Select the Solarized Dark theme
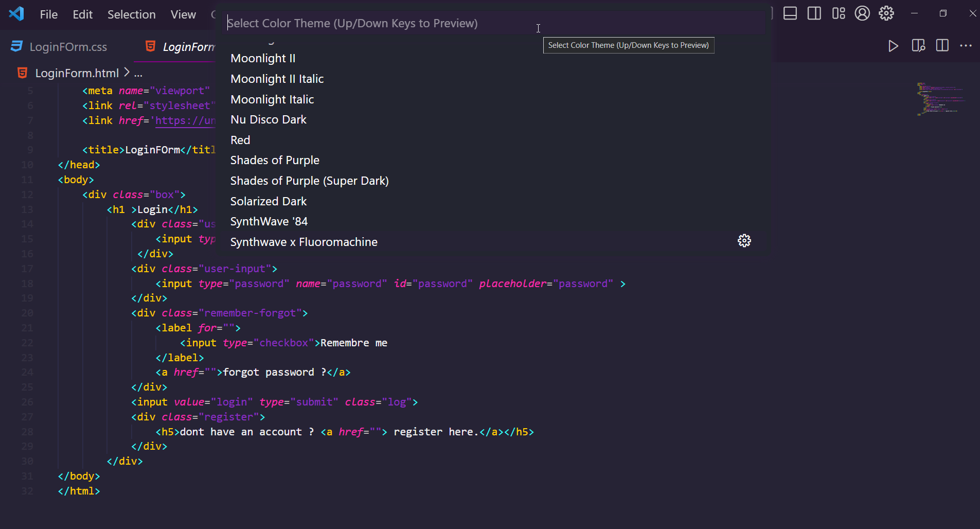Screen dimensions: 980x529 268,201
